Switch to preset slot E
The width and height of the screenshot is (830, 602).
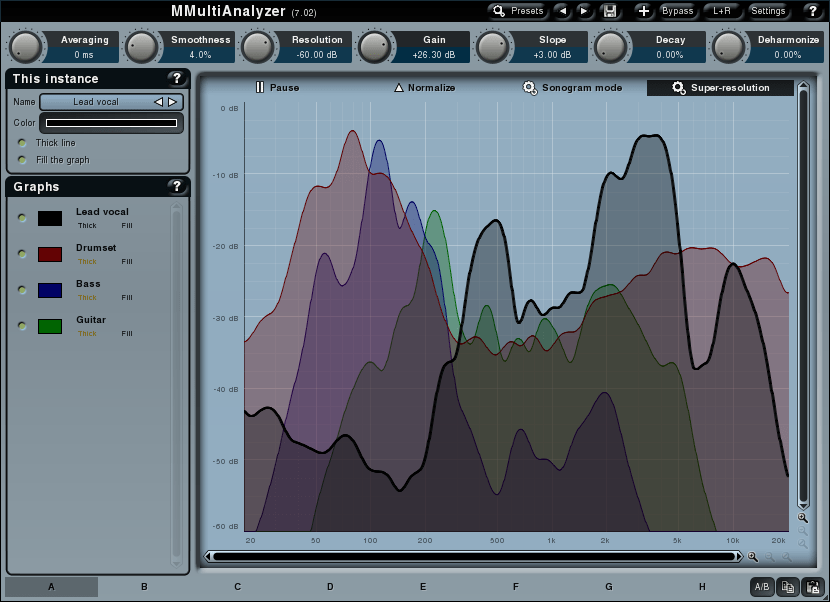point(423,587)
